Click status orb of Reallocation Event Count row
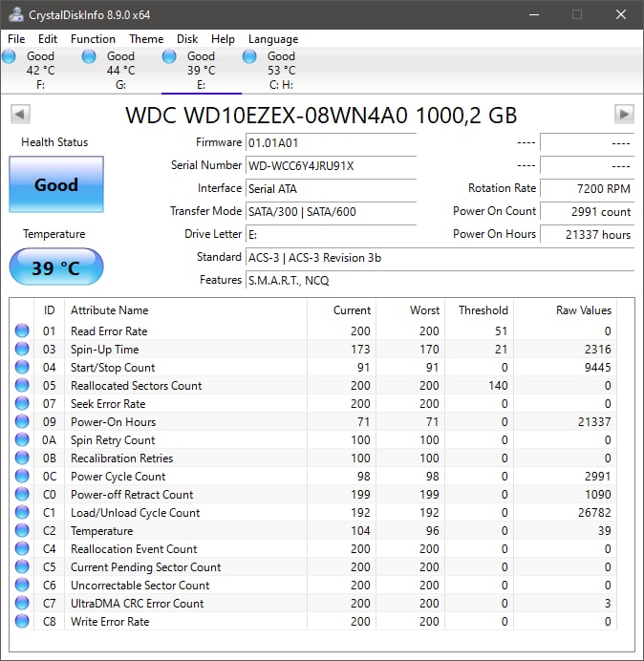This screenshot has width=644, height=661. pos(22,548)
